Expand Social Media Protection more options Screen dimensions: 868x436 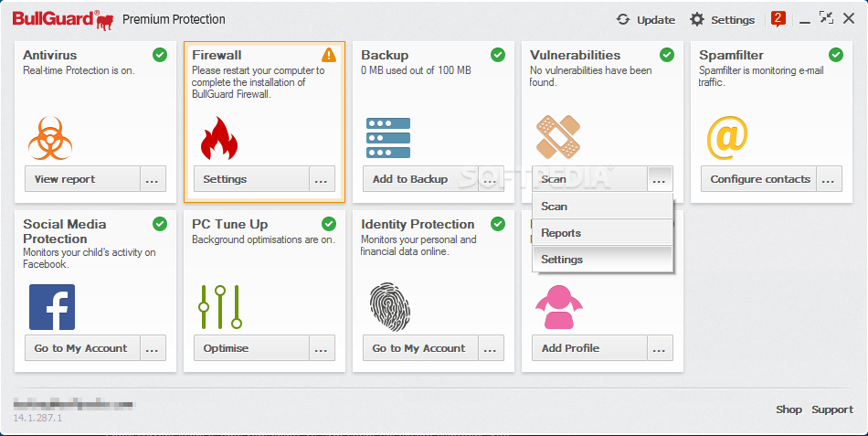click(153, 348)
